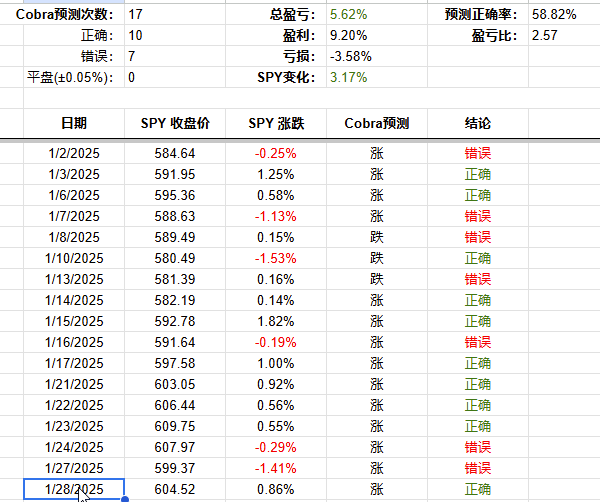Select the -1.41% change cell
The height and width of the screenshot is (502, 600).
(x=276, y=468)
